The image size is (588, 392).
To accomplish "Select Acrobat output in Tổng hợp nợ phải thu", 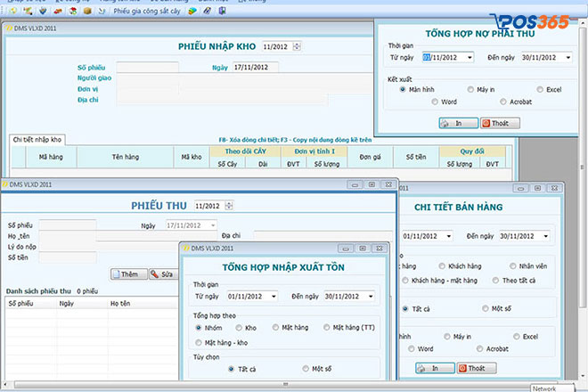I will [x=503, y=102].
